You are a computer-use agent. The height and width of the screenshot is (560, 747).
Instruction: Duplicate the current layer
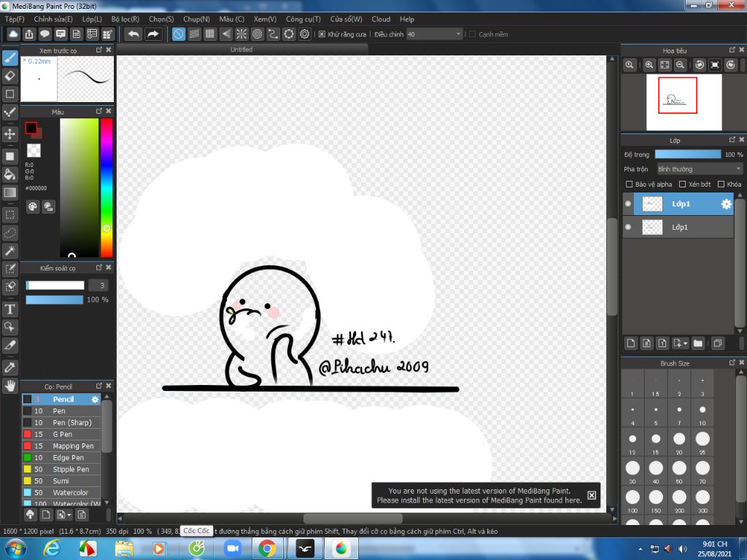[718, 343]
